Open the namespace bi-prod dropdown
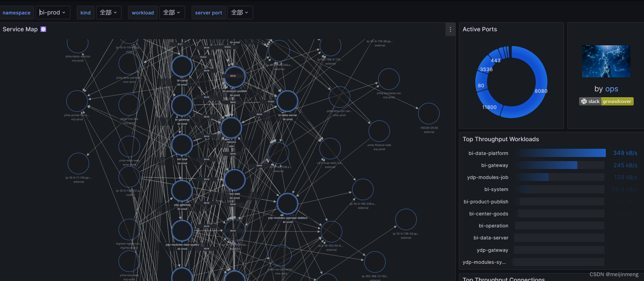This screenshot has width=644, height=281. click(53, 12)
